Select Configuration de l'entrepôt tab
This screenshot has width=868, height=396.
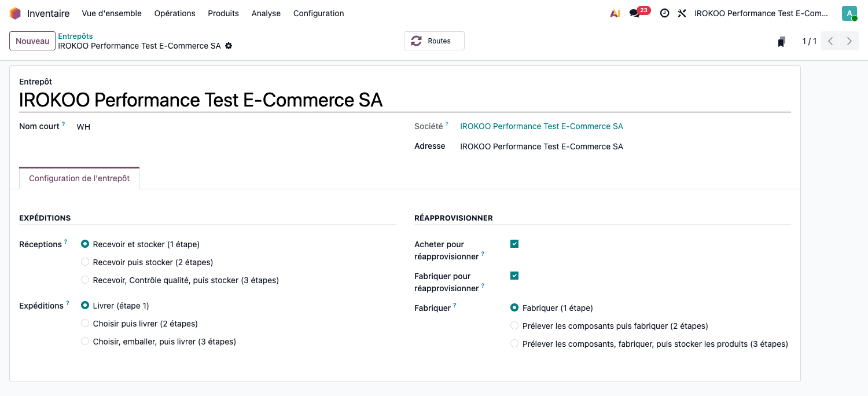(x=79, y=178)
